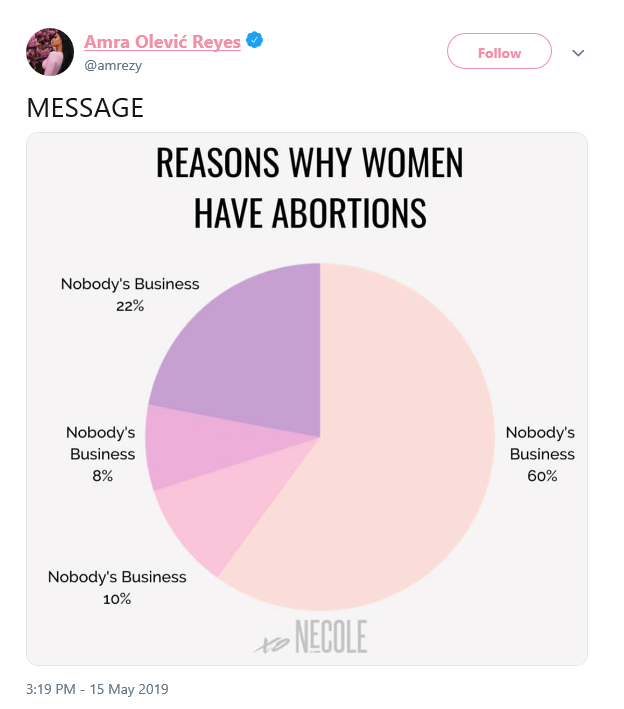The height and width of the screenshot is (709, 624).
Task: Click the chart title Reasons Why Women
Action: click(x=310, y=163)
